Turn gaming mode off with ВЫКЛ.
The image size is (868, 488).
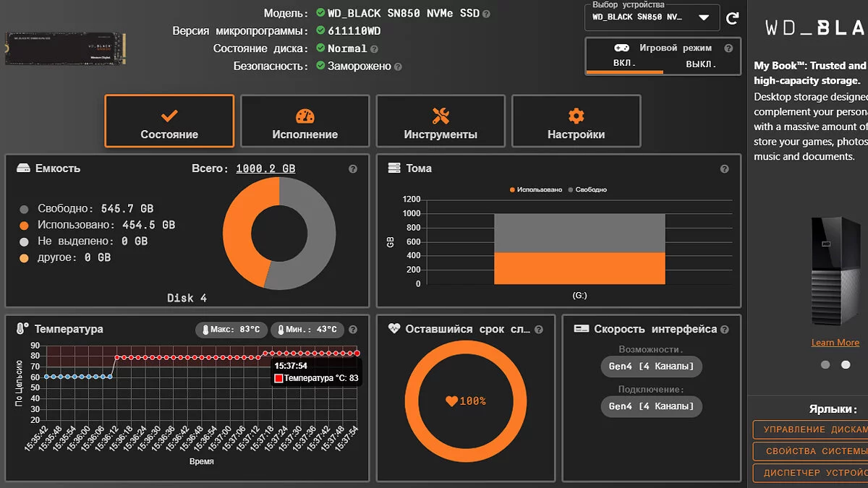(x=700, y=64)
